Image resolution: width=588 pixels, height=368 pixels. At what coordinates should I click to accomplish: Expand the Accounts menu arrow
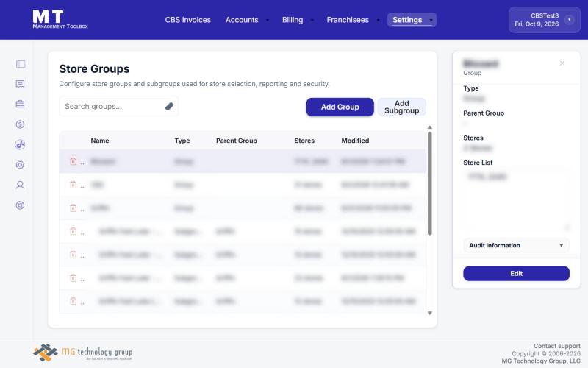(268, 20)
